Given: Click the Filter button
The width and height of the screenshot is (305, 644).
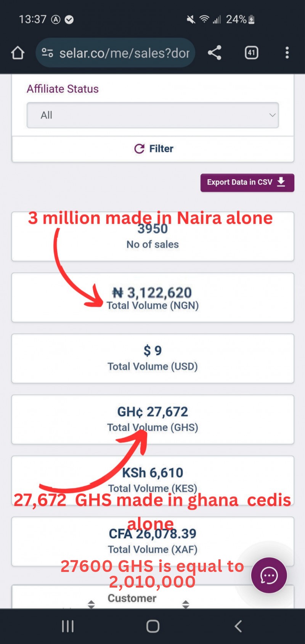Looking at the screenshot, I should (153, 149).
